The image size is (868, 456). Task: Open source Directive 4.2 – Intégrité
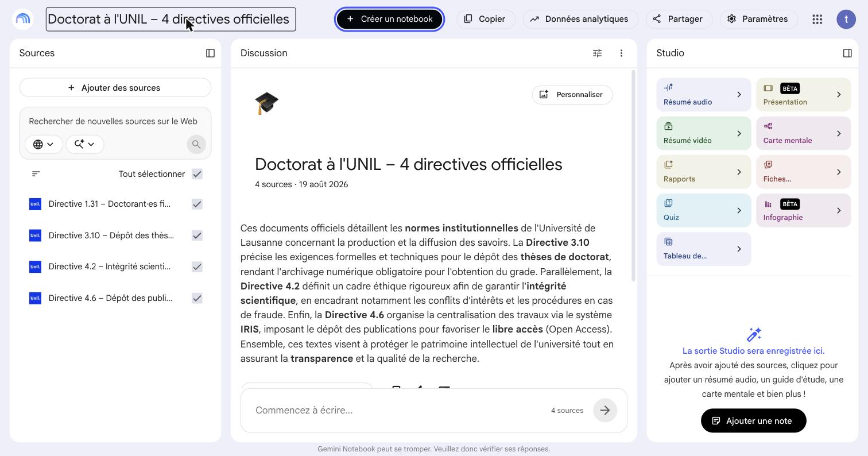coord(110,266)
